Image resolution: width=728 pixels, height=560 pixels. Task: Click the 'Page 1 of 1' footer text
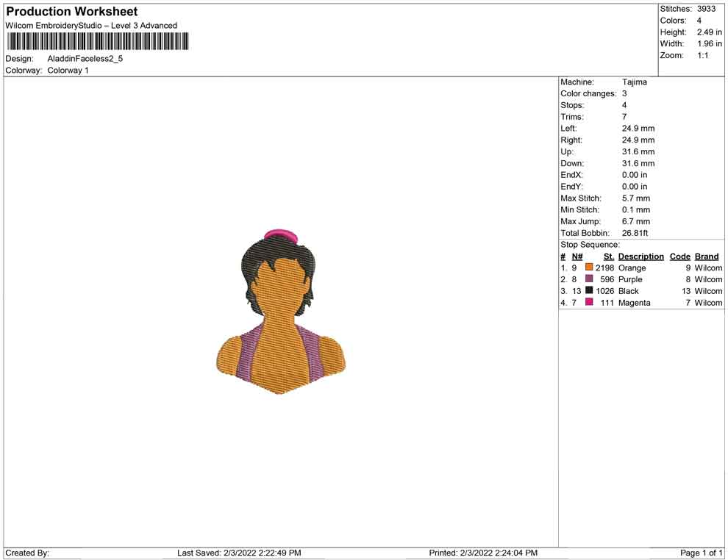click(701, 553)
